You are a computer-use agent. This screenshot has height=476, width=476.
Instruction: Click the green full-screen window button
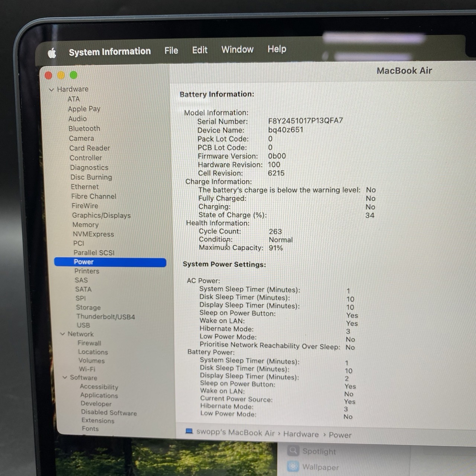(x=74, y=75)
